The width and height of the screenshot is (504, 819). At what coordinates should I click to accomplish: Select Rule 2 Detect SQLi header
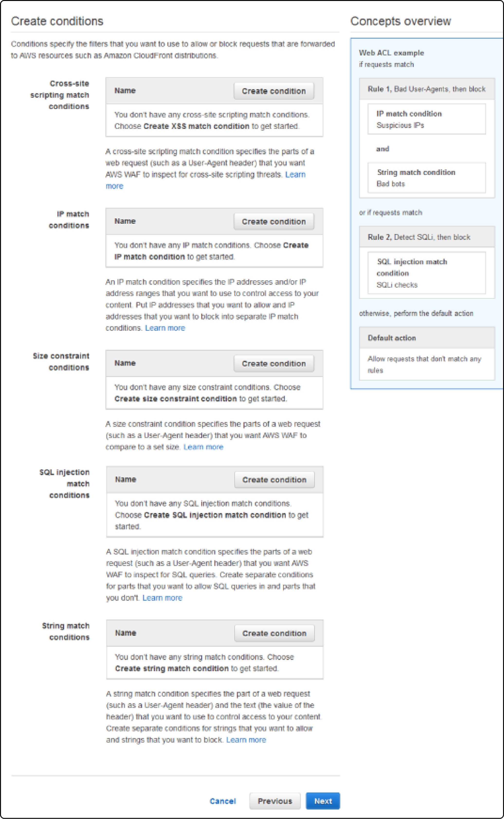pyautogui.click(x=427, y=237)
